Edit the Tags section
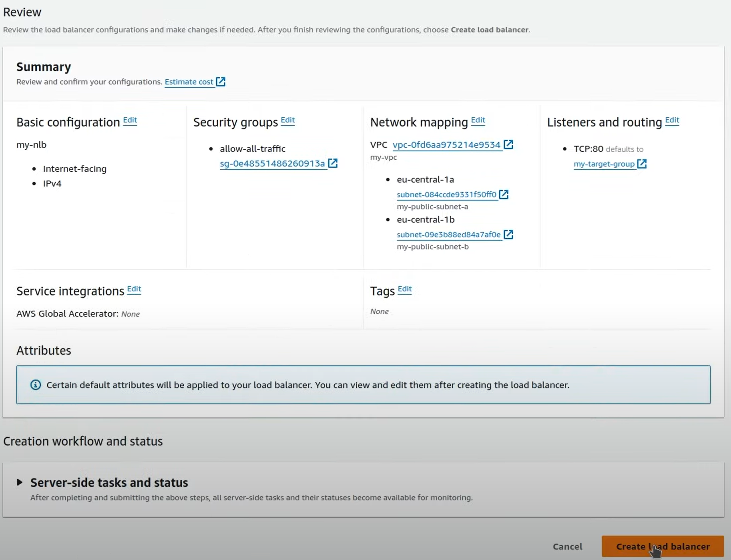731x560 pixels. coord(405,289)
